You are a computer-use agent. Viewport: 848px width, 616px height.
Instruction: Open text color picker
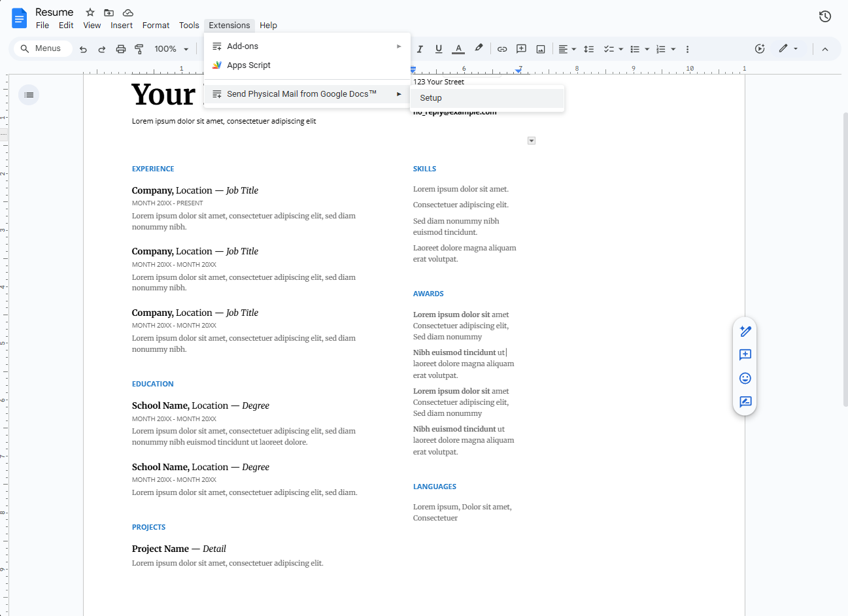click(459, 49)
